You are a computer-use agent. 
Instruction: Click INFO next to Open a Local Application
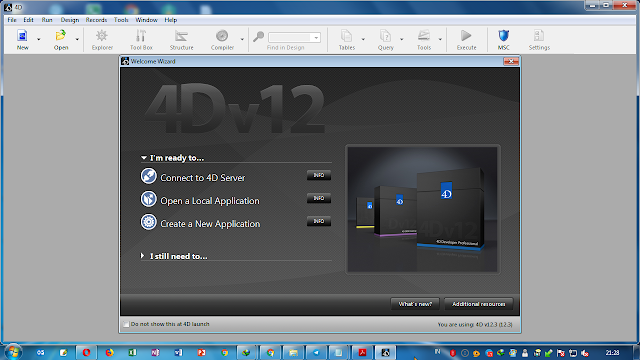319,198
